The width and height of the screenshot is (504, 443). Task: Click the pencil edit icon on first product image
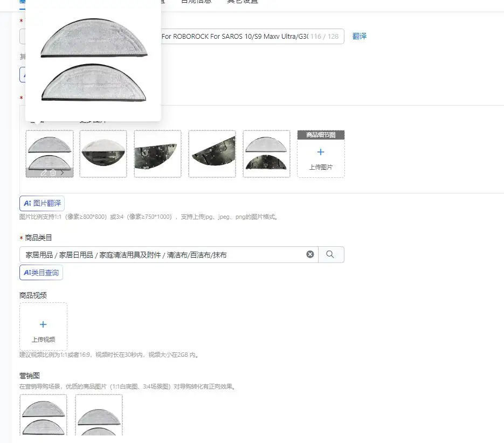click(44, 172)
